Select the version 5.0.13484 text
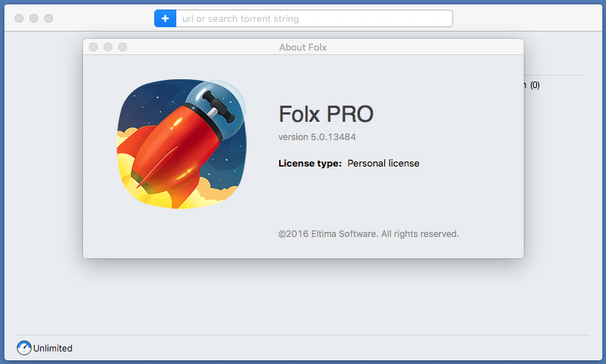The image size is (606, 364). point(317,137)
